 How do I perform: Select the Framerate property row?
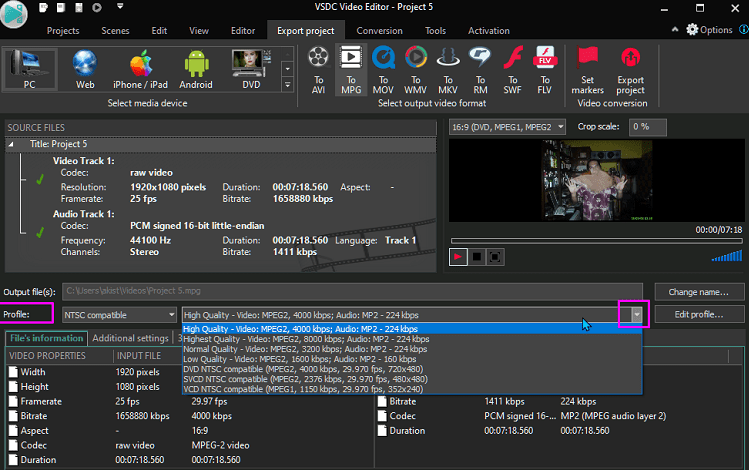tap(190, 401)
